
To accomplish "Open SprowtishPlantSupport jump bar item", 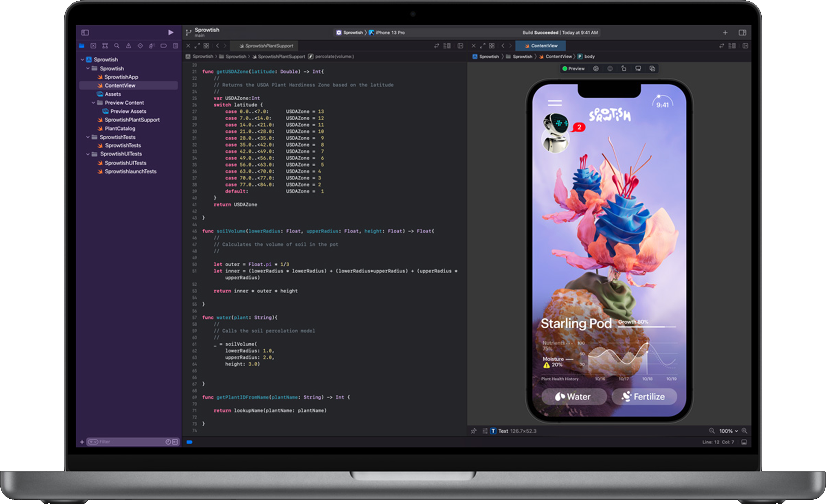I will [x=279, y=57].
